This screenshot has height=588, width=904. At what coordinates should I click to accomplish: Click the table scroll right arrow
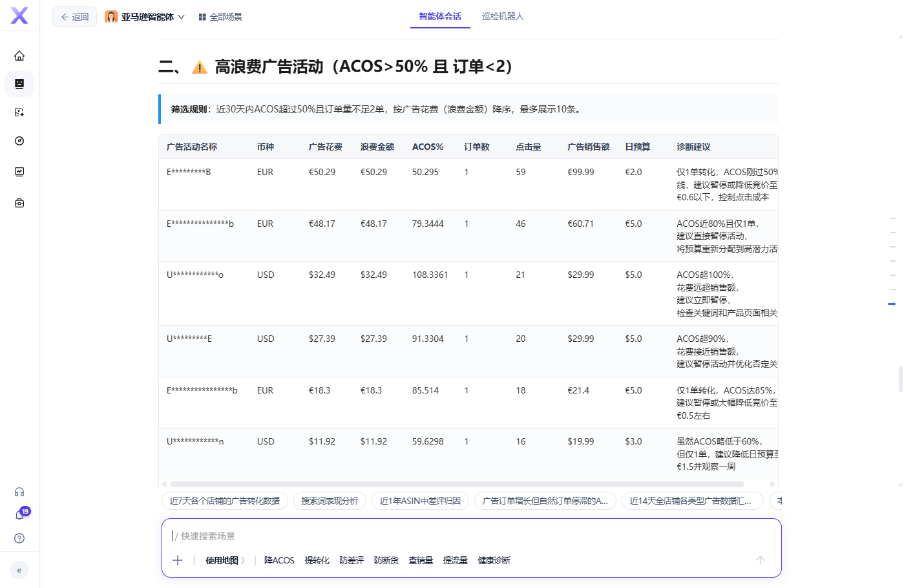pos(772,484)
